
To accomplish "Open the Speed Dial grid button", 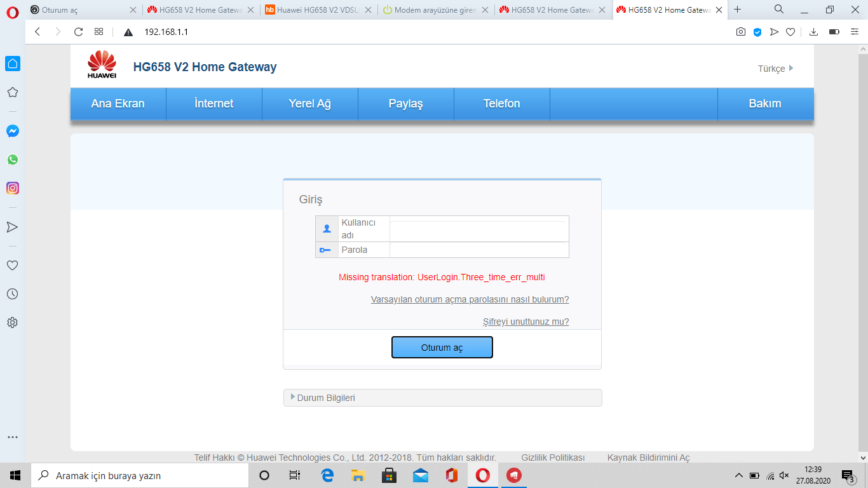I will pos(98,32).
